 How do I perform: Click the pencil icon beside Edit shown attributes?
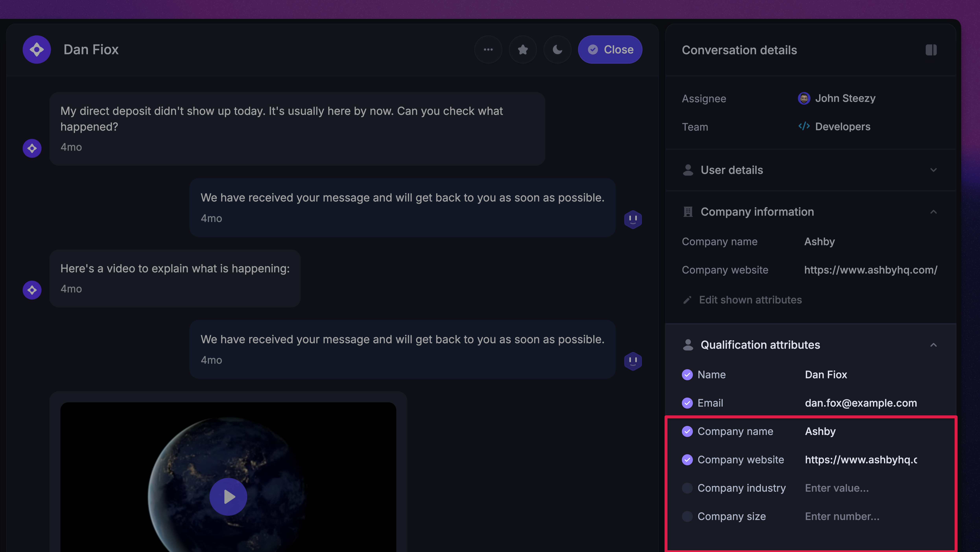click(687, 300)
